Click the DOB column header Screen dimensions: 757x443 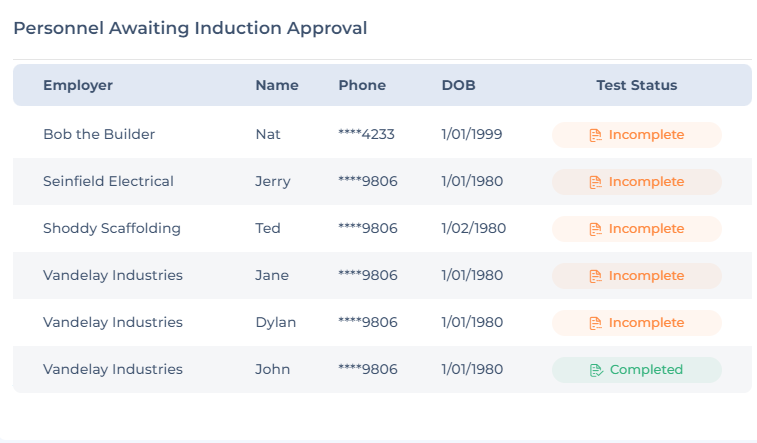tap(458, 85)
